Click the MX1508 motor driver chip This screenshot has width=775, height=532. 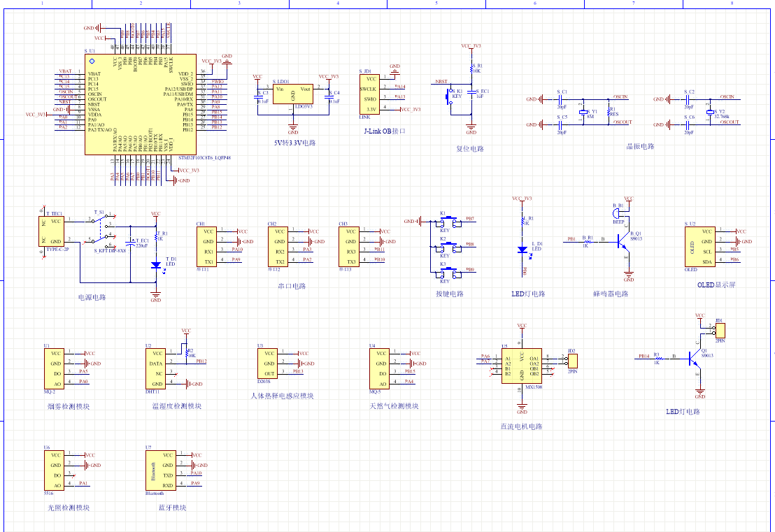tap(521, 366)
